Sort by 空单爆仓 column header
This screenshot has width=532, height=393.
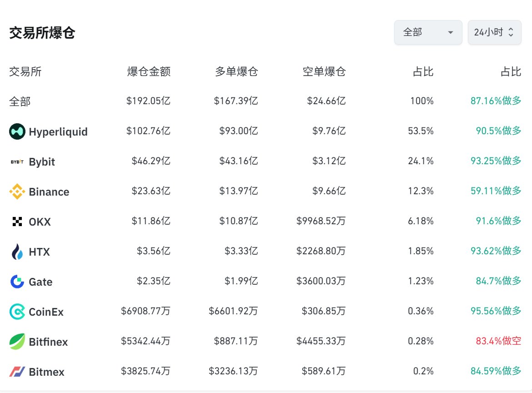(x=324, y=72)
